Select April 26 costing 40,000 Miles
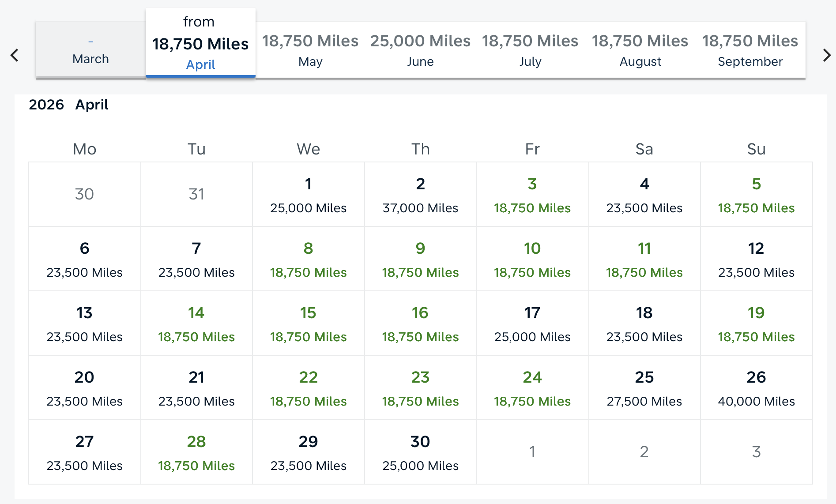 click(x=756, y=387)
